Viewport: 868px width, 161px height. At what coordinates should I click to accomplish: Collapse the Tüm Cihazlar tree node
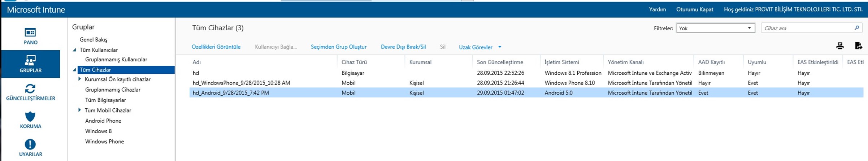point(74,70)
